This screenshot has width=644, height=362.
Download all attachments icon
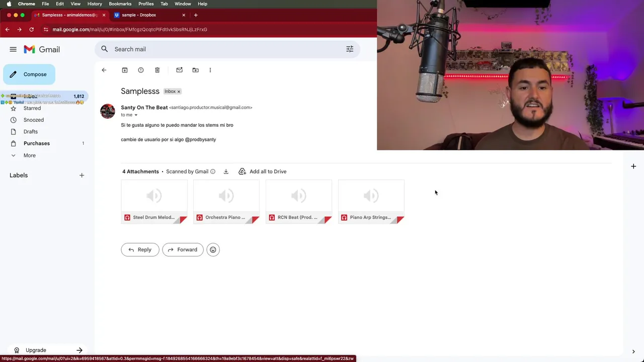(226, 171)
